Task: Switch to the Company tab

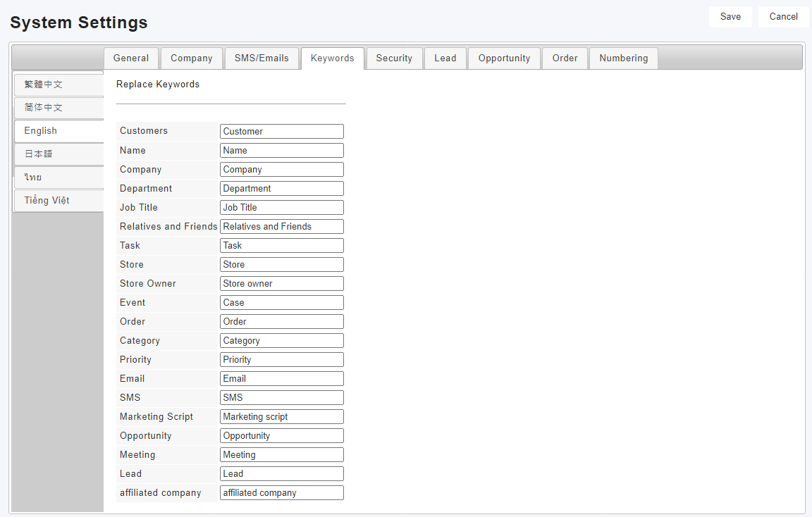Action: click(x=192, y=58)
